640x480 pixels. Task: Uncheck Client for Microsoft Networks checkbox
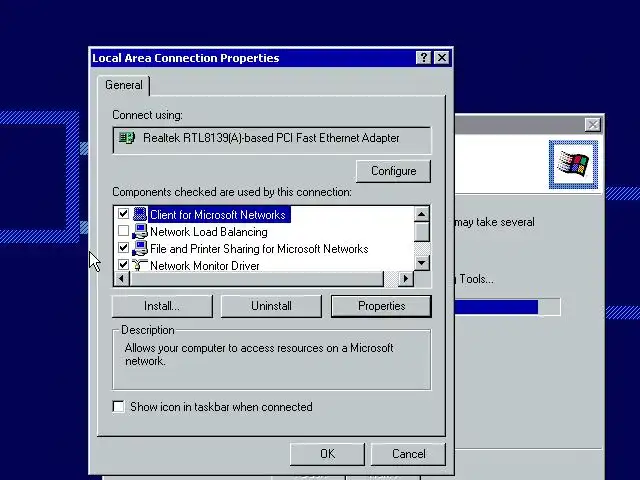coord(123,213)
